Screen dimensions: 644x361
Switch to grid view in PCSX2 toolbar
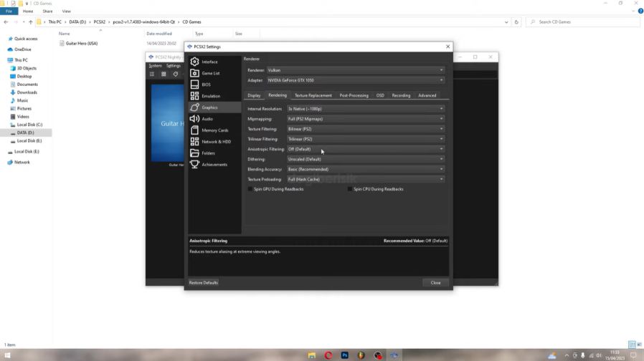point(164,74)
